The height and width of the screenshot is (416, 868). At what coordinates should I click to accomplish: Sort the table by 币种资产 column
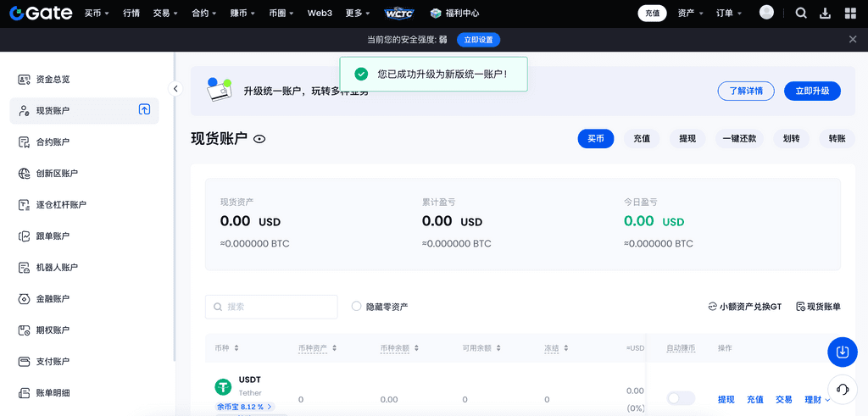(x=318, y=348)
